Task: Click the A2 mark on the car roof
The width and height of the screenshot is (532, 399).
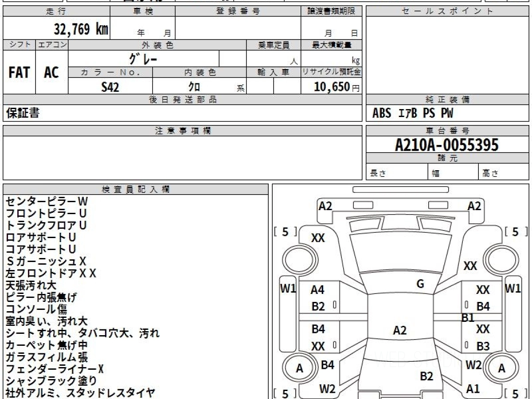Action: (399, 330)
